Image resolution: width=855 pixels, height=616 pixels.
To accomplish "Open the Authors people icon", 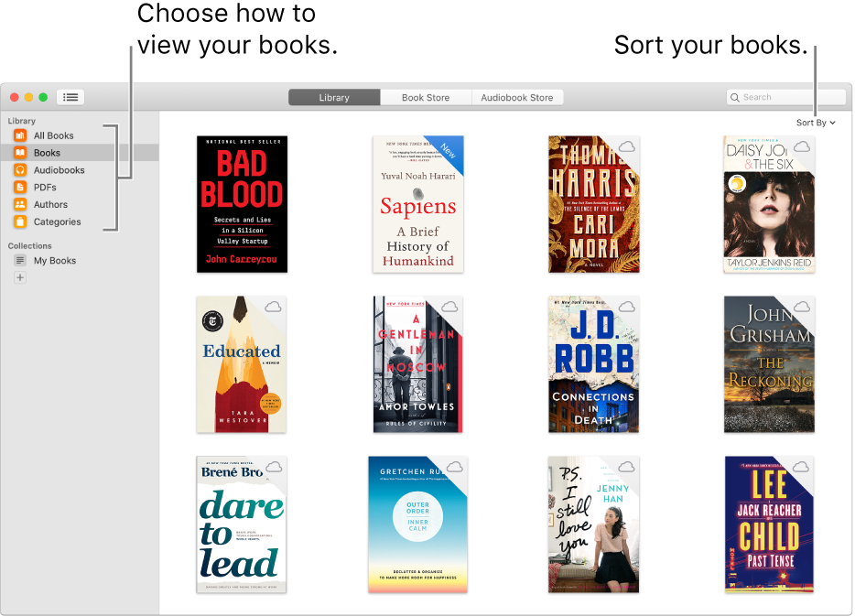I will pyautogui.click(x=20, y=204).
